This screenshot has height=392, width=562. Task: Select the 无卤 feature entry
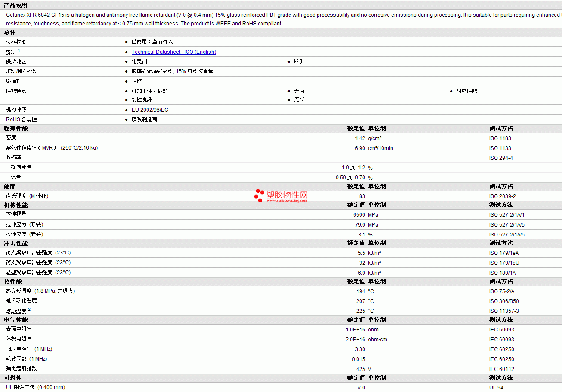pos(300,91)
